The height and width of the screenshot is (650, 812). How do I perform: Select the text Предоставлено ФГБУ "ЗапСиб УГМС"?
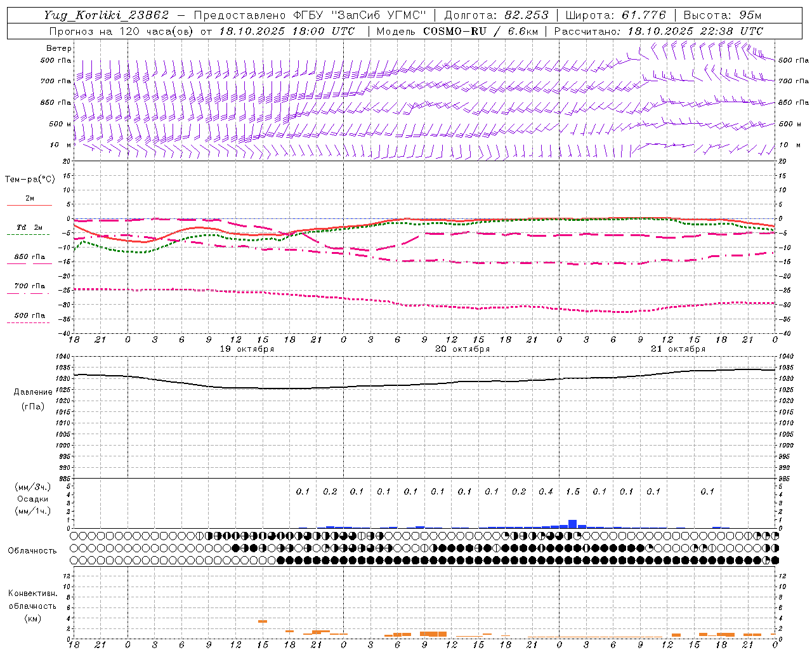tap(310, 15)
